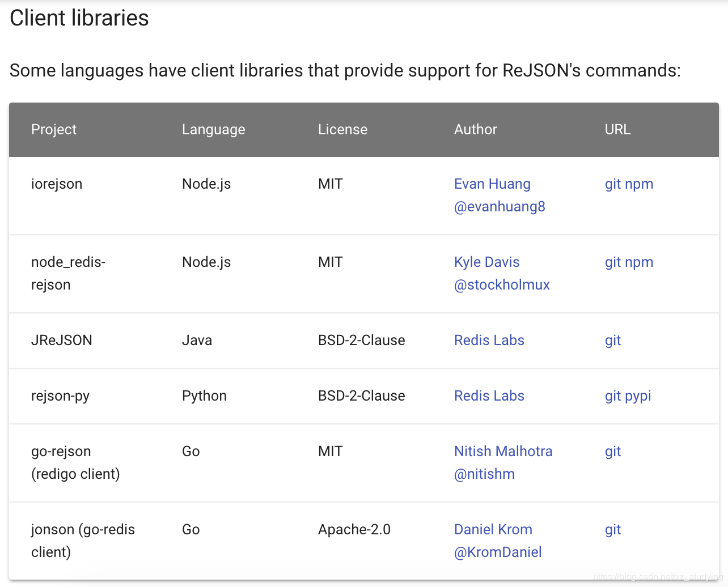This screenshot has width=728, height=587.
Task: Visit the @stockholmux profile link
Action: click(502, 285)
